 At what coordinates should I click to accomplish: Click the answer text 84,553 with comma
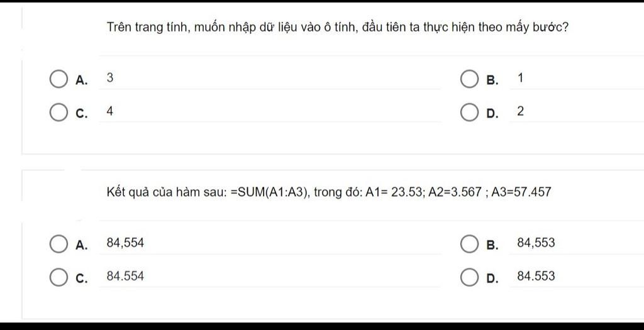[x=536, y=243]
